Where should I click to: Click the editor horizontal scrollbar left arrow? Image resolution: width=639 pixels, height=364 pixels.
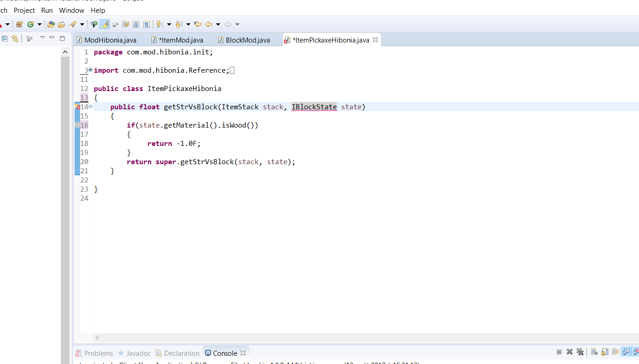pyautogui.click(x=97, y=337)
